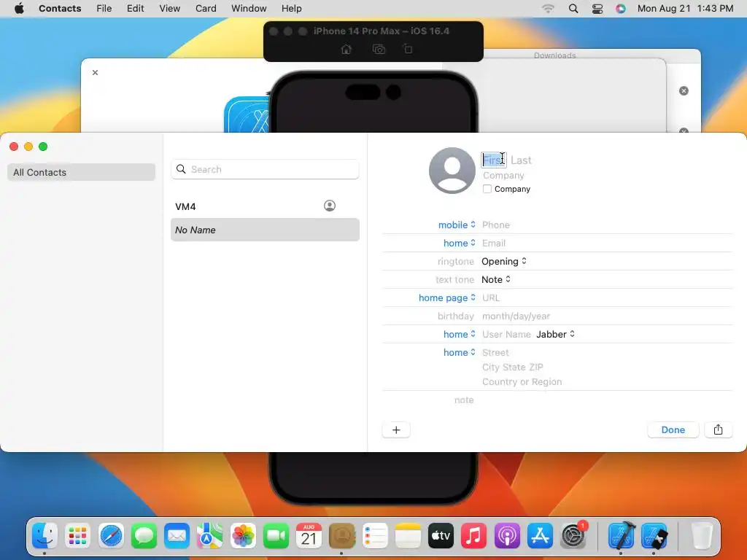Open App Store in the Dock

click(540, 536)
